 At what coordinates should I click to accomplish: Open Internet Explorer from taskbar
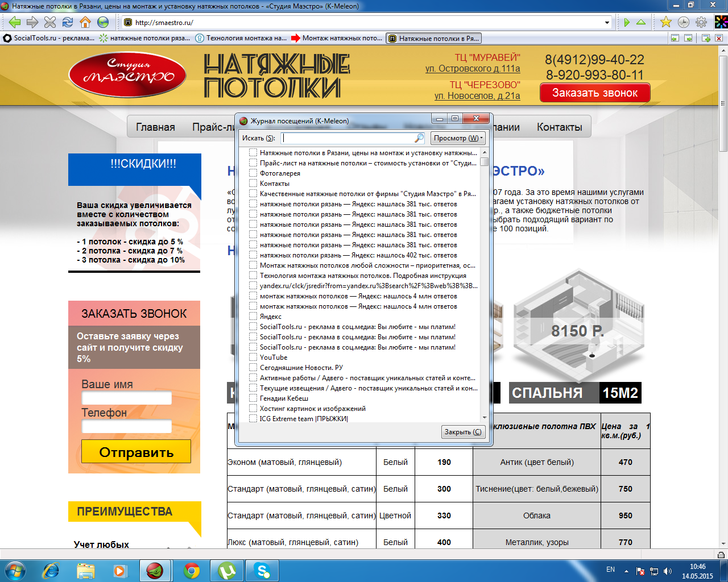coord(51,571)
